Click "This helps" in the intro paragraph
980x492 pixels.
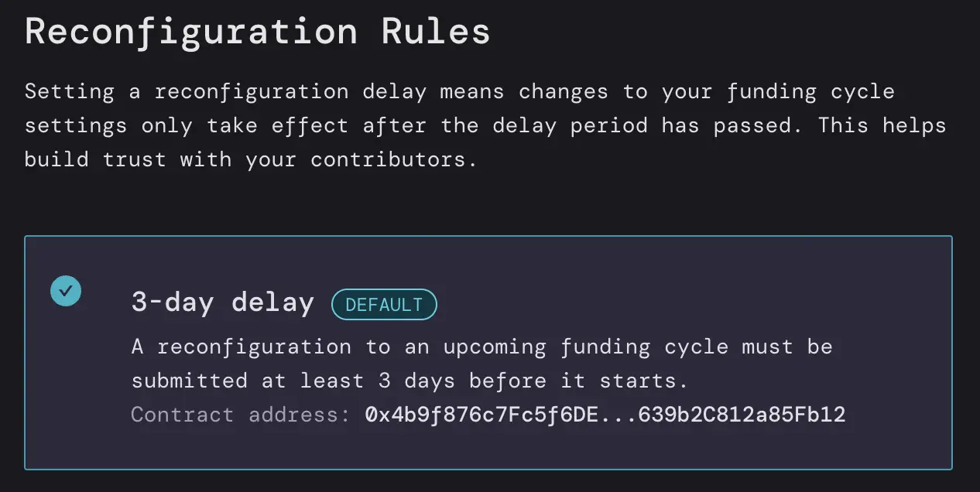[x=882, y=125]
